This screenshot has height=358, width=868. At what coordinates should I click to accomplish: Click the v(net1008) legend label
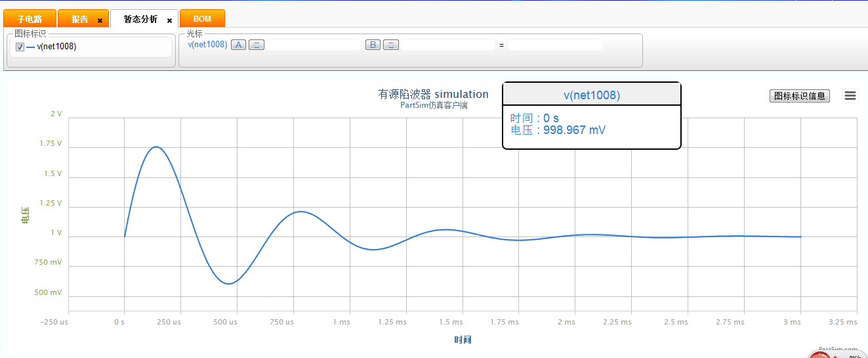tap(56, 47)
